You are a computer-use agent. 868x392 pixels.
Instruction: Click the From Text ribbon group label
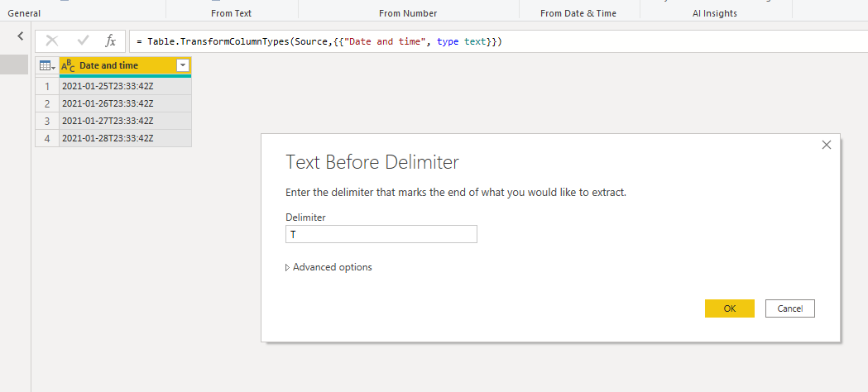click(x=232, y=13)
